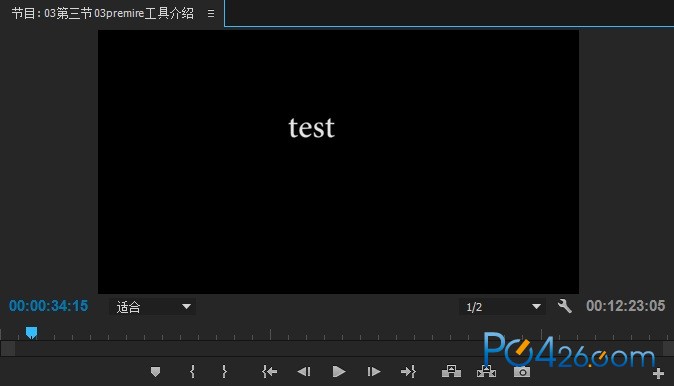Click the Lift button
Image resolution: width=674 pixels, height=386 pixels.
tap(451, 371)
